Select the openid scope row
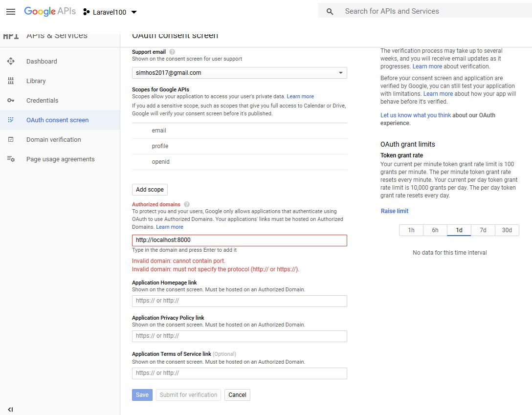Viewport: 532px width, 415px height. [240, 162]
